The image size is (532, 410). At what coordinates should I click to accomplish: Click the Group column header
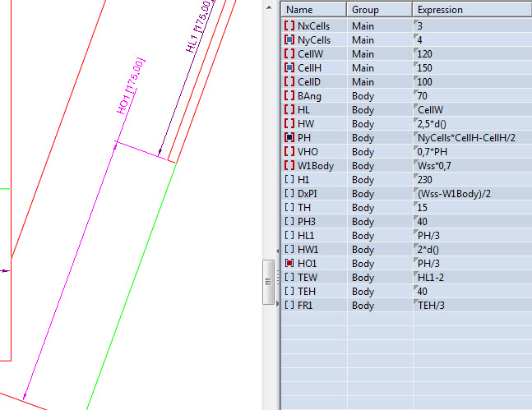pyautogui.click(x=378, y=10)
